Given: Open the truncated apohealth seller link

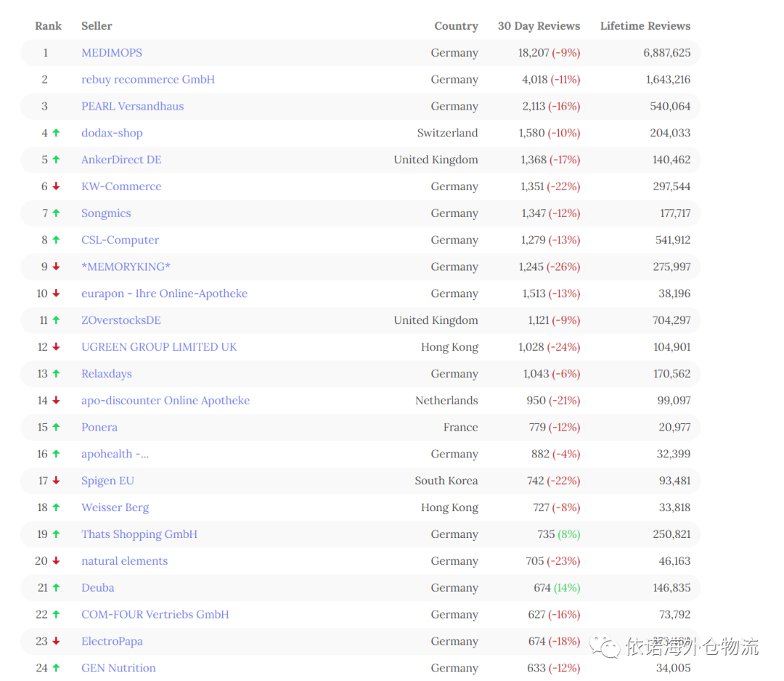Looking at the screenshot, I should (x=115, y=454).
